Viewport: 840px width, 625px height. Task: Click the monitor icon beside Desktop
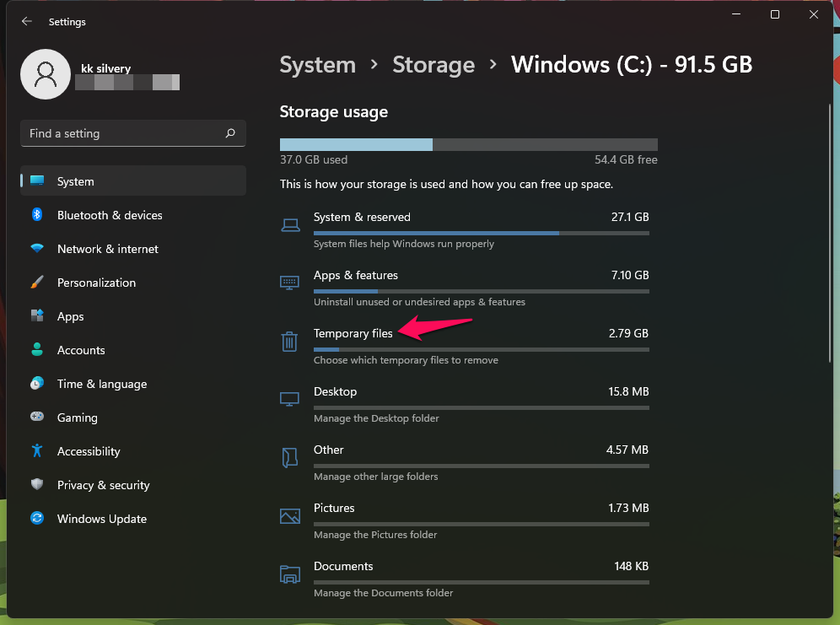point(290,399)
